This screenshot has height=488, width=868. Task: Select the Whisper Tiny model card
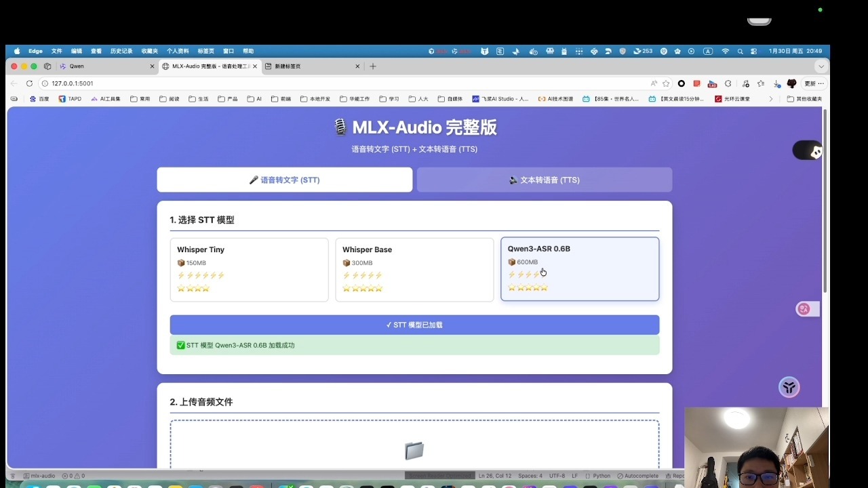coord(249,270)
